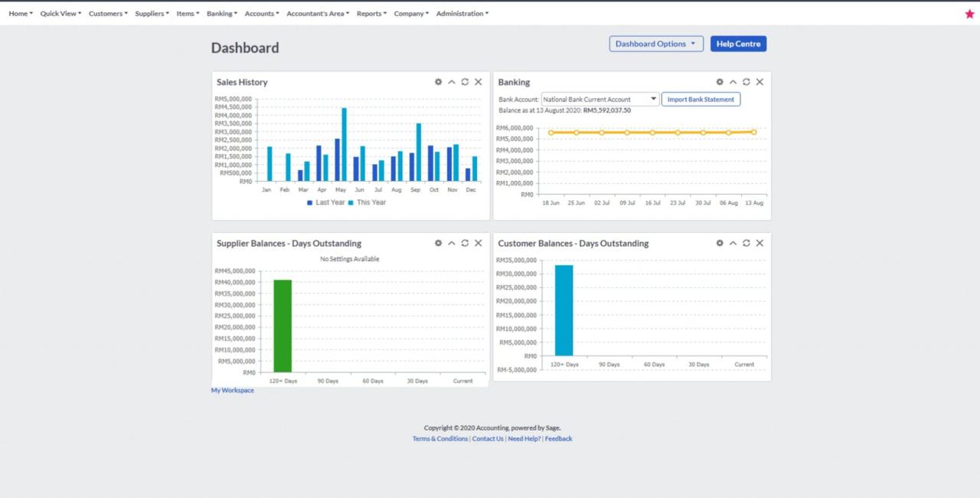The image size is (980, 498).
Task: Collapse the Banking widget
Action: [733, 82]
